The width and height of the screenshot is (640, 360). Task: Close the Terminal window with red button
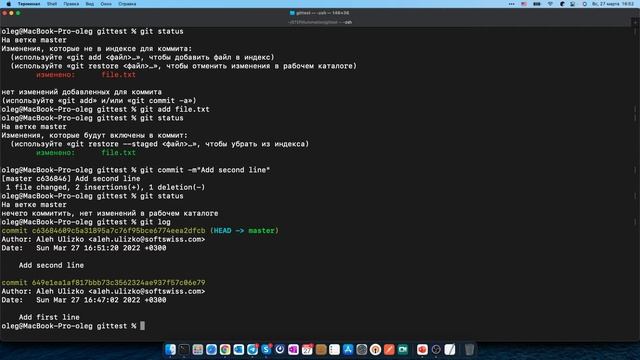tap(4, 13)
